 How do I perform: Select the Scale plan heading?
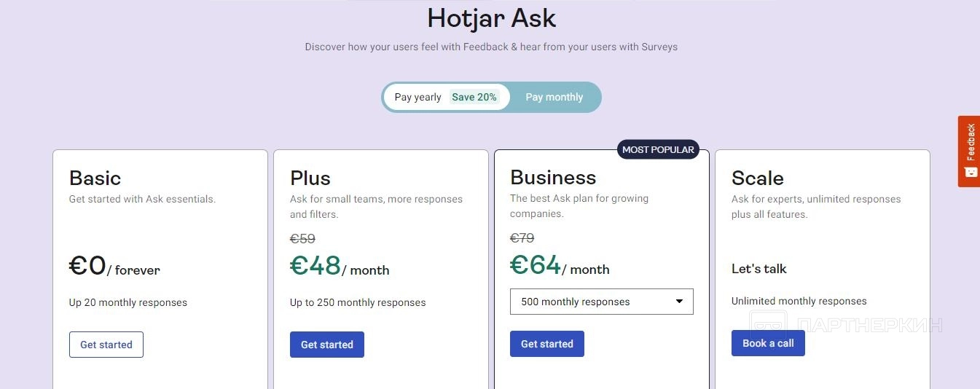click(x=758, y=178)
